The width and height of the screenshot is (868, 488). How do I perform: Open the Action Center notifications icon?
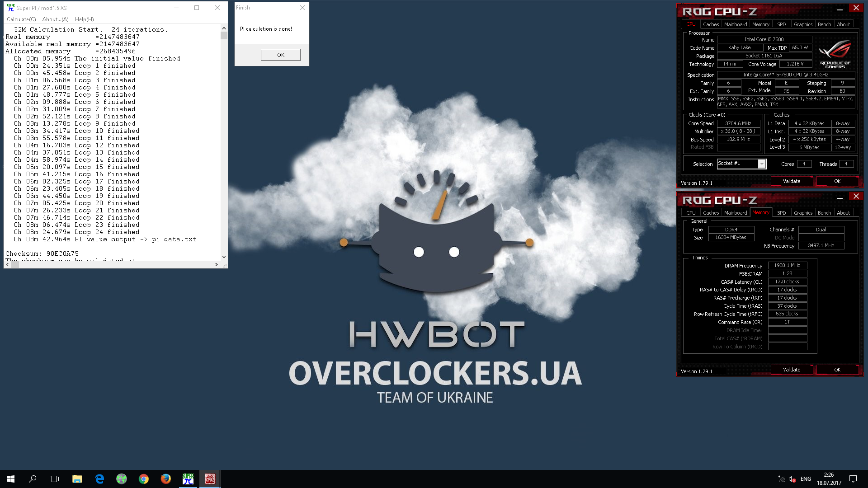pyautogui.click(x=853, y=479)
